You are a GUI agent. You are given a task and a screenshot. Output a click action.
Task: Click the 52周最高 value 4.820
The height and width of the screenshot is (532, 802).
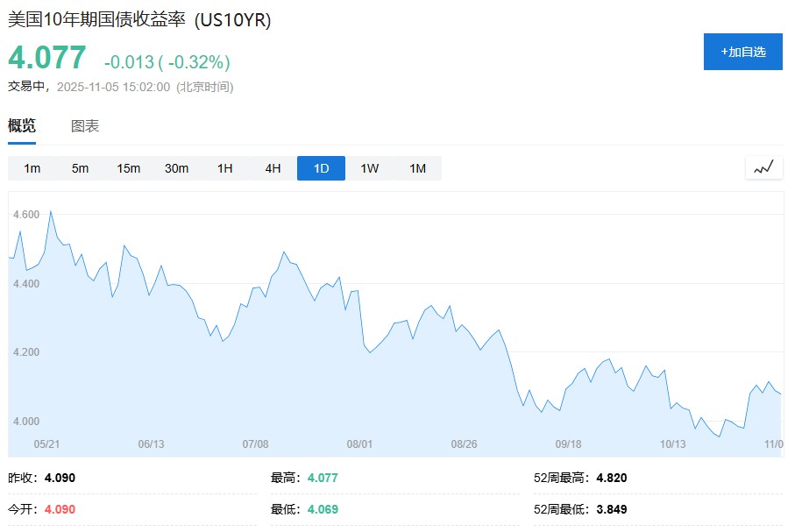[x=611, y=478]
